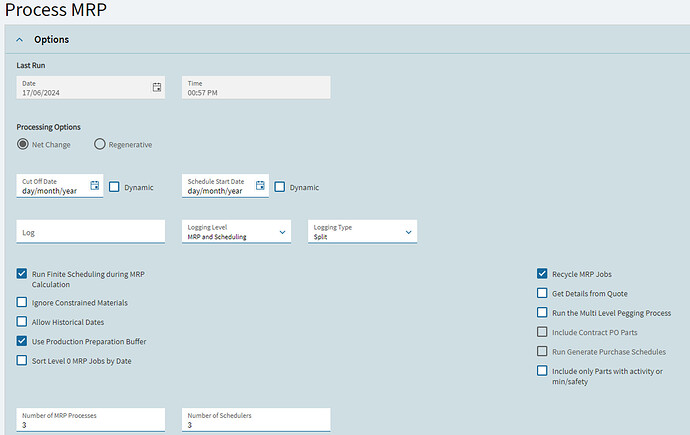The width and height of the screenshot is (690, 435).
Task: Enable Dynamic for Schedule Start Date
Action: tap(280, 187)
